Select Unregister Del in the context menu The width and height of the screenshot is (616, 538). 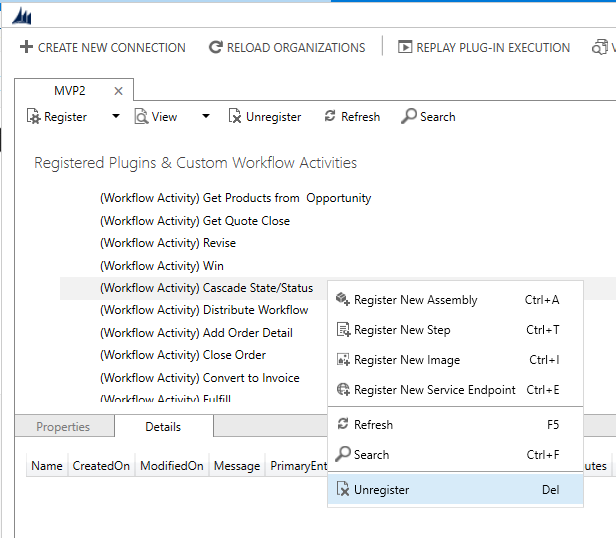[455, 489]
